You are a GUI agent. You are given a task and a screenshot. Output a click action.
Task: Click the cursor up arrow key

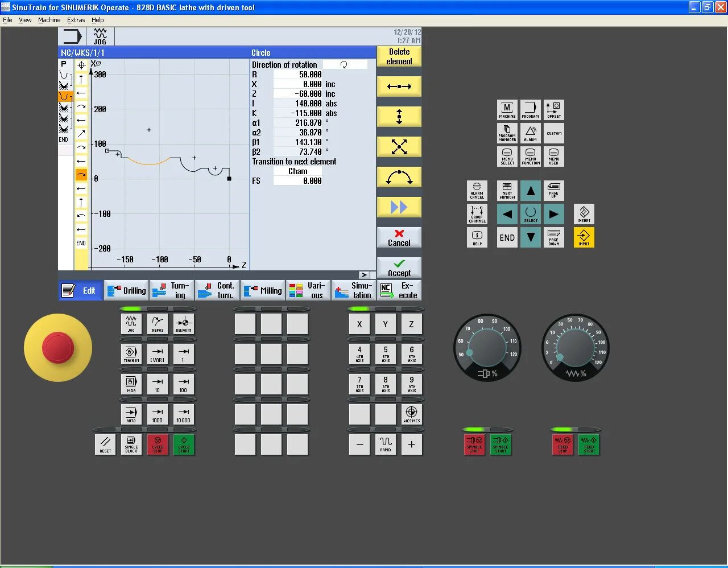(530, 191)
